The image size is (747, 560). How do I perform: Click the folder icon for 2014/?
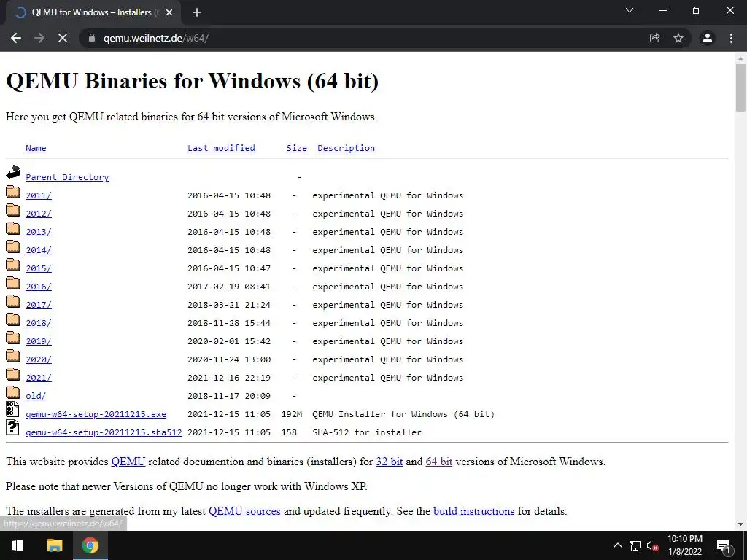click(x=13, y=246)
